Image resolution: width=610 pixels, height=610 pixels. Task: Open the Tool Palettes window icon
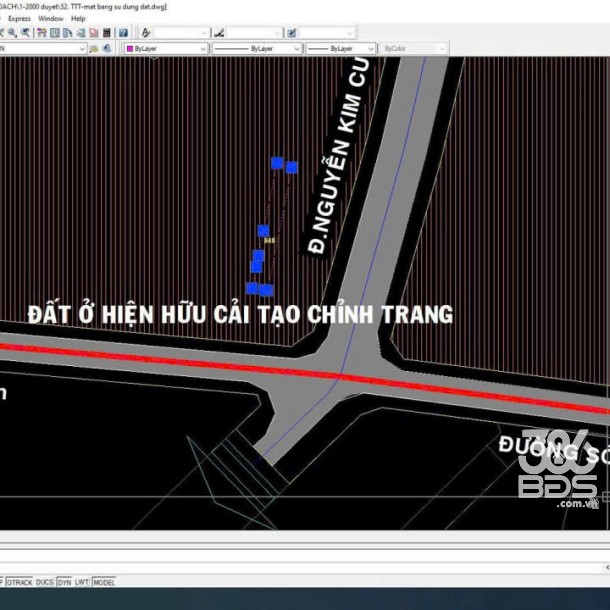click(x=68, y=33)
